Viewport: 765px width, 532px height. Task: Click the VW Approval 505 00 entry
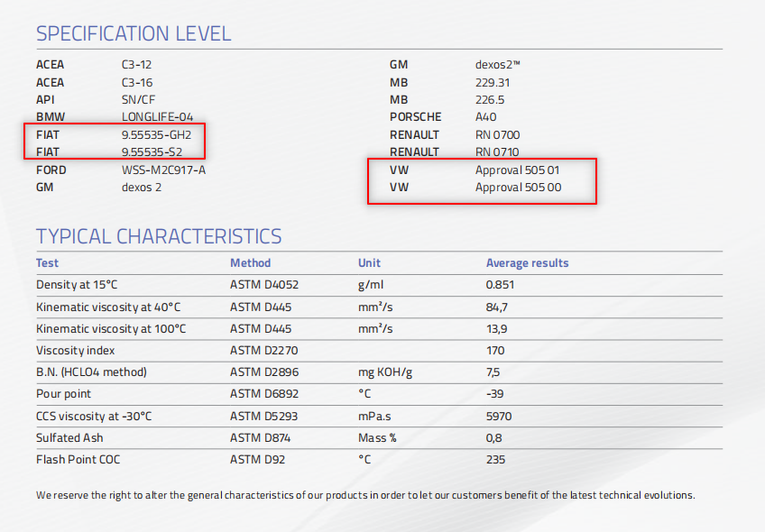point(518,187)
